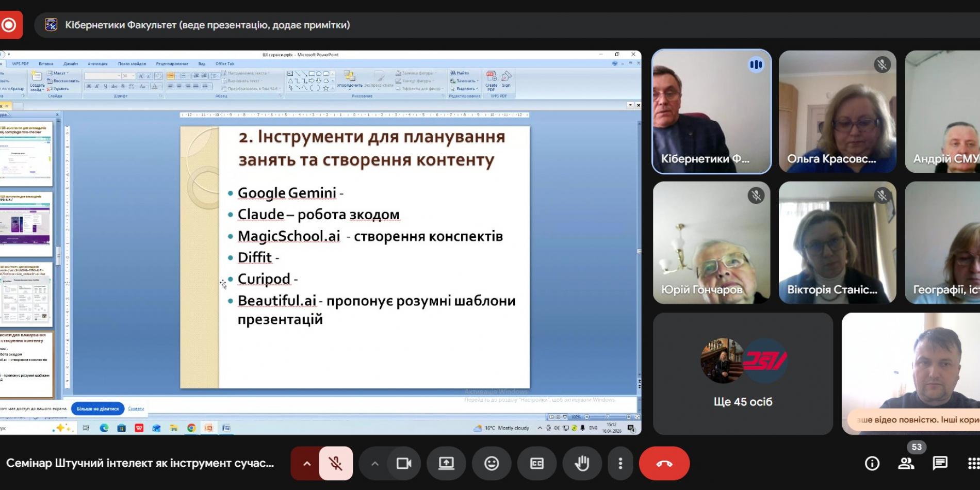Enable closed captions with the CC button
The image size is (980, 490).
click(536, 463)
